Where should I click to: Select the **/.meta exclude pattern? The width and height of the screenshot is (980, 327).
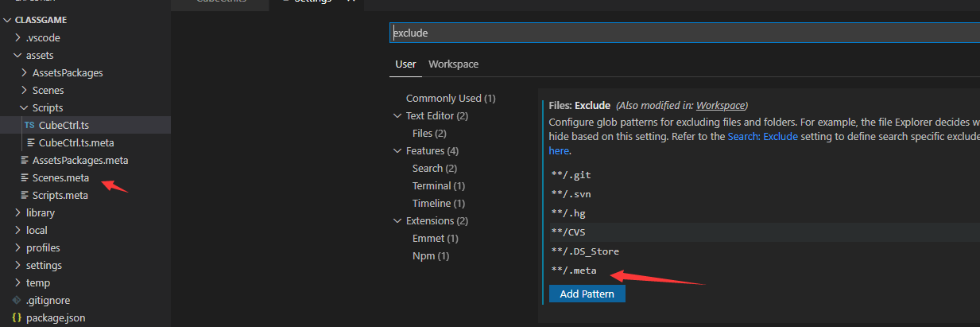pos(574,271)
